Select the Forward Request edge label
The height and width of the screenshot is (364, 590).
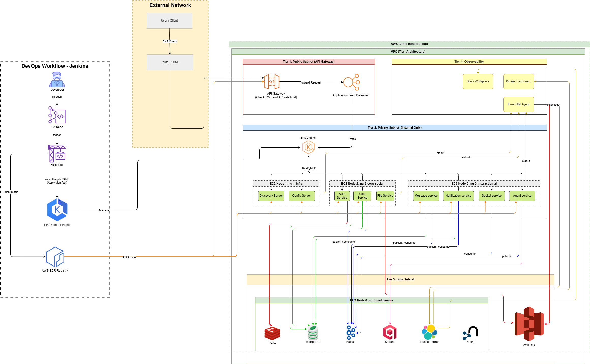[310, 82]
